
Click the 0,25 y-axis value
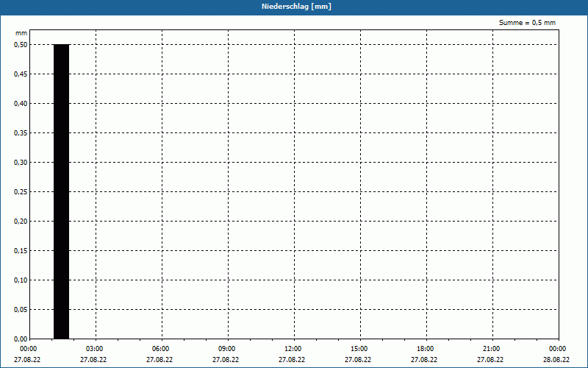click(x=21, y=192)
